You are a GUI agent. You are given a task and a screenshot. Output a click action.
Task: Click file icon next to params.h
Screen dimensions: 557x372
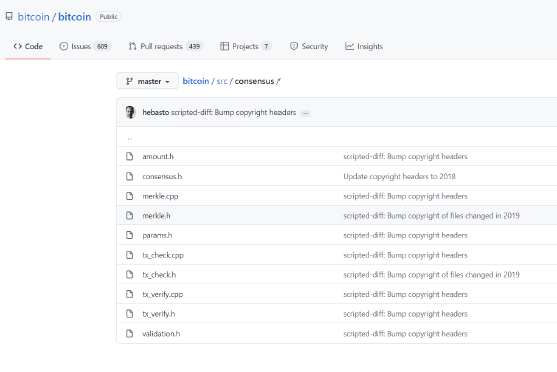pyautogui.click(x=130, y=235)
